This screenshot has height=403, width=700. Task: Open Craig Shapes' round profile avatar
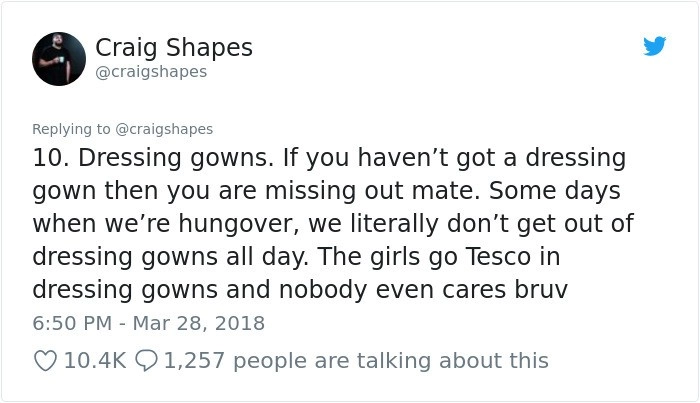(x=59, y=58)
